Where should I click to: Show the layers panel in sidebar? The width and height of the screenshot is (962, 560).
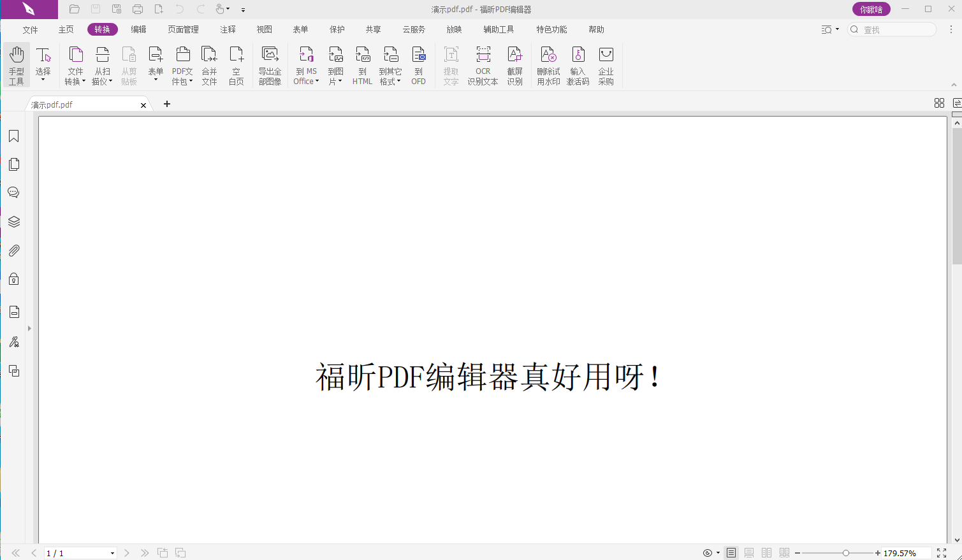point(13,222)
